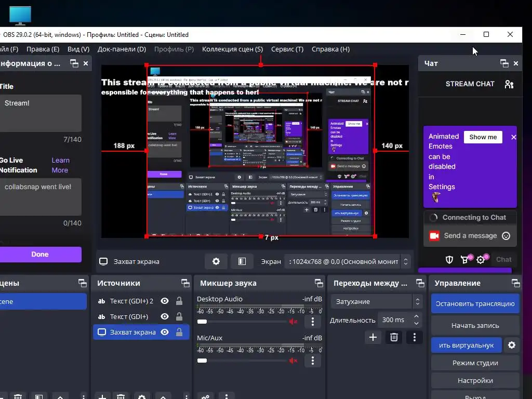This screenshot has width=532, height=399.
Task: Click the stream Title text field
Action: click(x=41, y=113)
